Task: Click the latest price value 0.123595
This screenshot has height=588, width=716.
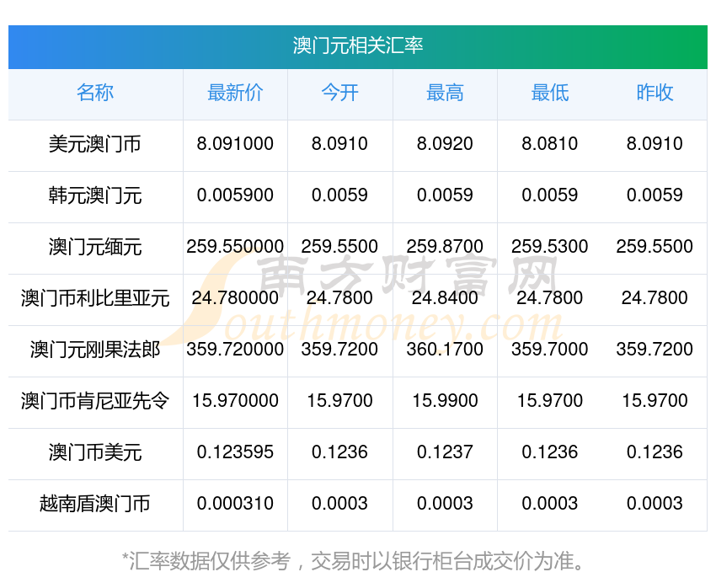Action: click(x=235, y=452)
